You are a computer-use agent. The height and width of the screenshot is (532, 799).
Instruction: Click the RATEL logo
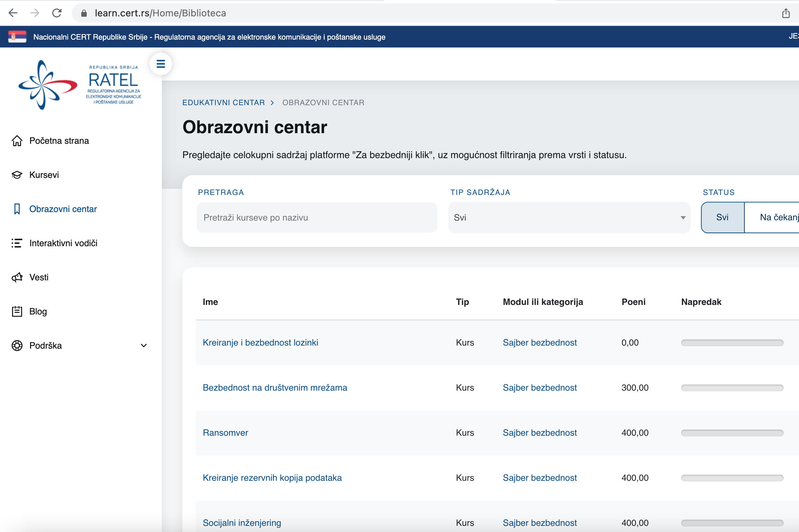[80, 85]
